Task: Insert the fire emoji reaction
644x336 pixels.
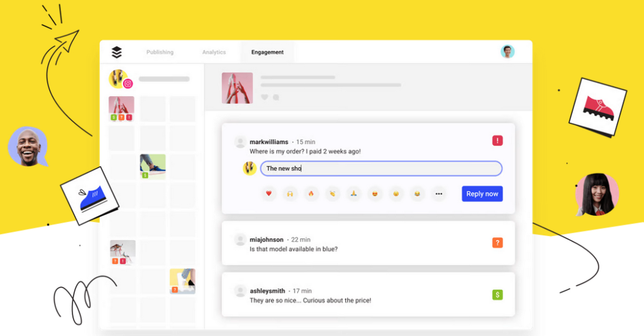Action: 311,194
